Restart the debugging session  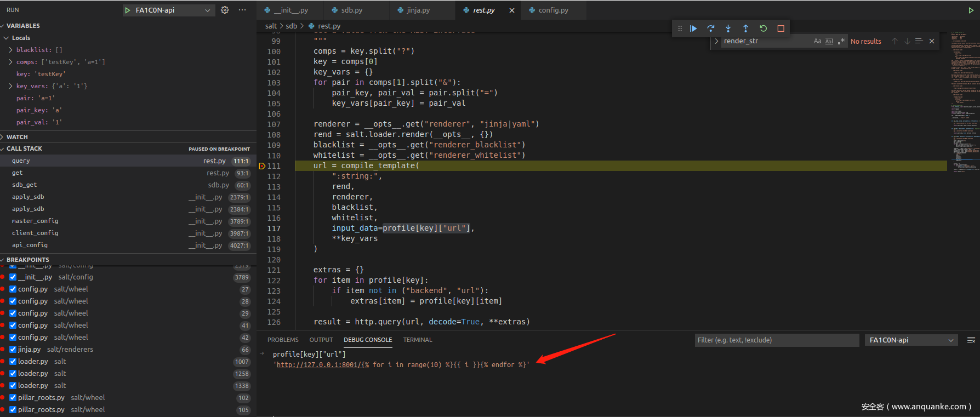click(763, 28)
